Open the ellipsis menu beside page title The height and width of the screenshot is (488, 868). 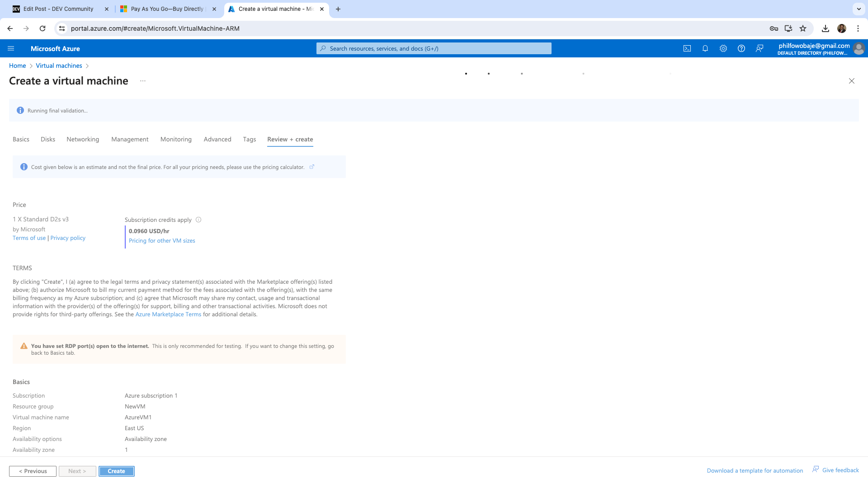pos(143,81)
